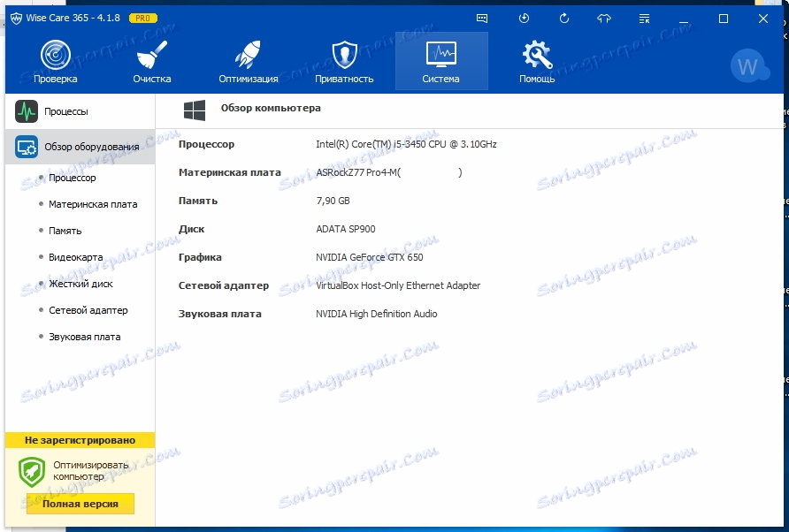789x532 pixels.
Task: Click the 7,90 GB memory value
Action: [333, 201]
